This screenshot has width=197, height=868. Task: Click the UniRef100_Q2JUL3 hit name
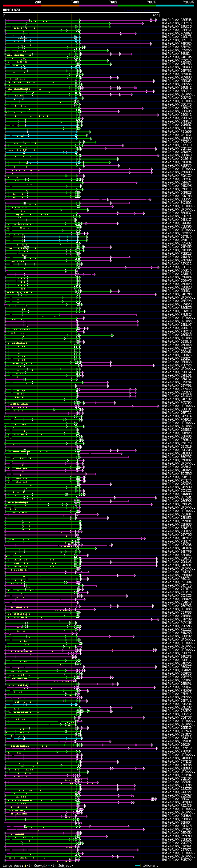(177, 274)
